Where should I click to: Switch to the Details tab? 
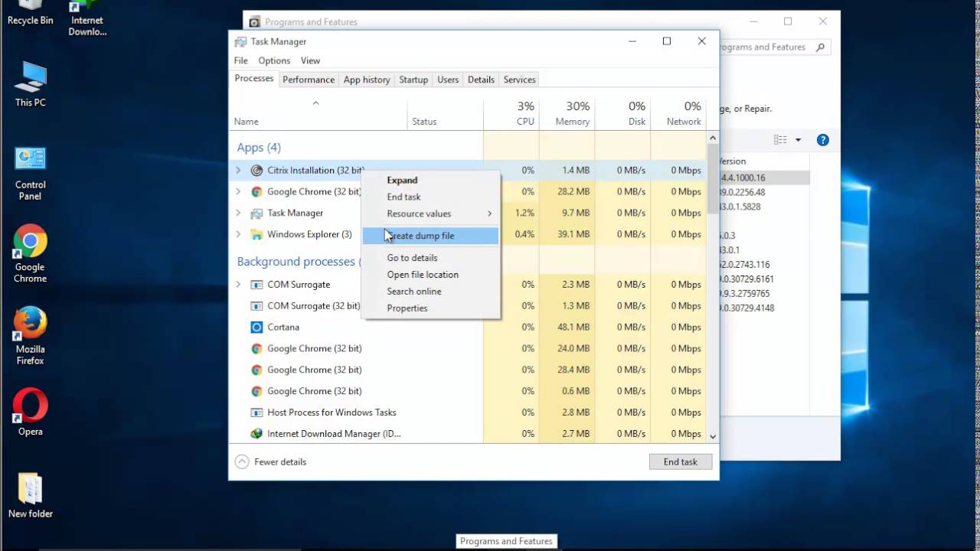(481, 80)
